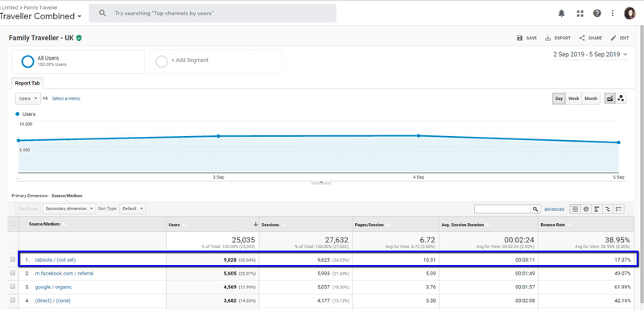Click the green verified shield icon

click(79, 38)
